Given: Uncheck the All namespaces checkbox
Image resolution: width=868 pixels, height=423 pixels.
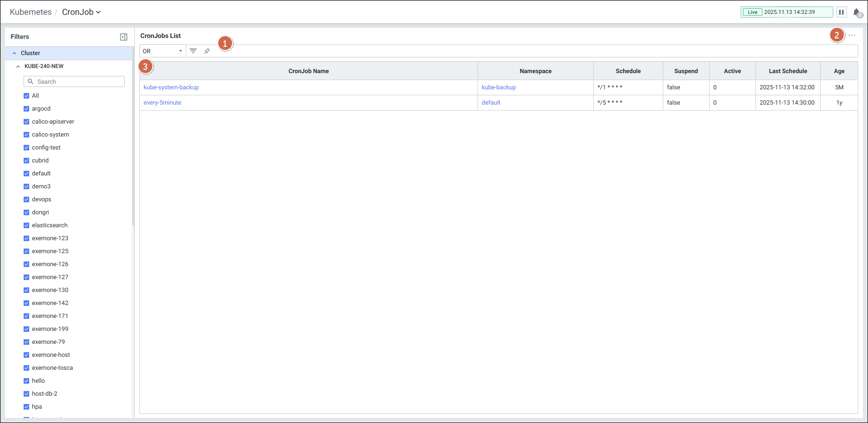Looking at the screenshot, I should (x=26, y=96).
